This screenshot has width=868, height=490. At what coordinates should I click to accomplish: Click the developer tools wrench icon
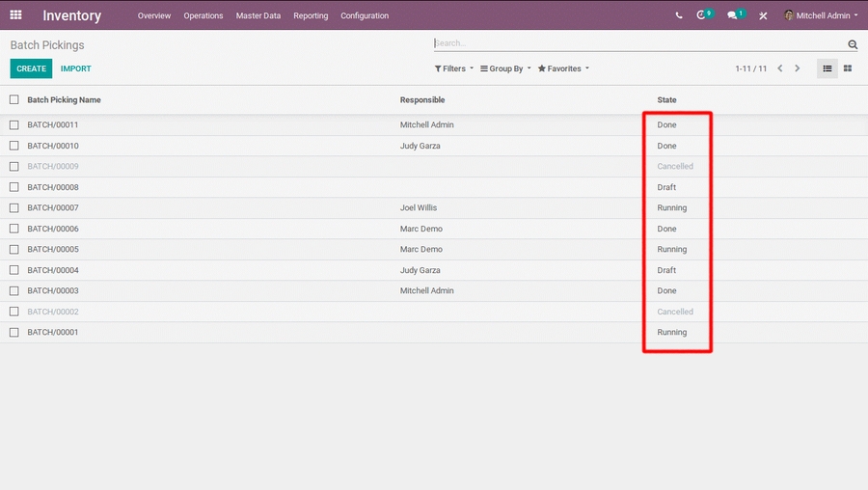click(763, 15)
